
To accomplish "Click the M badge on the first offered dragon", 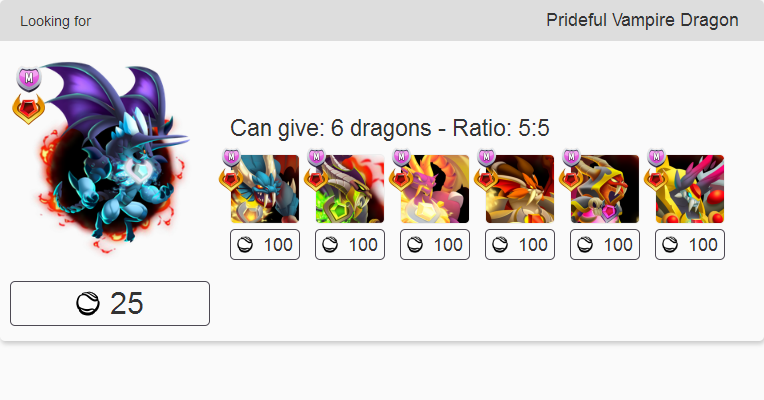I will point(231,157).
